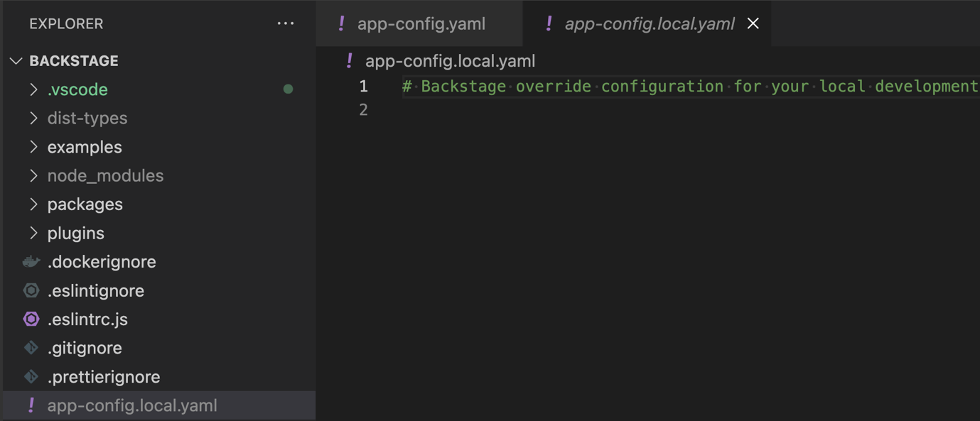Expand the node_modules folder

[x=33, y=175]
